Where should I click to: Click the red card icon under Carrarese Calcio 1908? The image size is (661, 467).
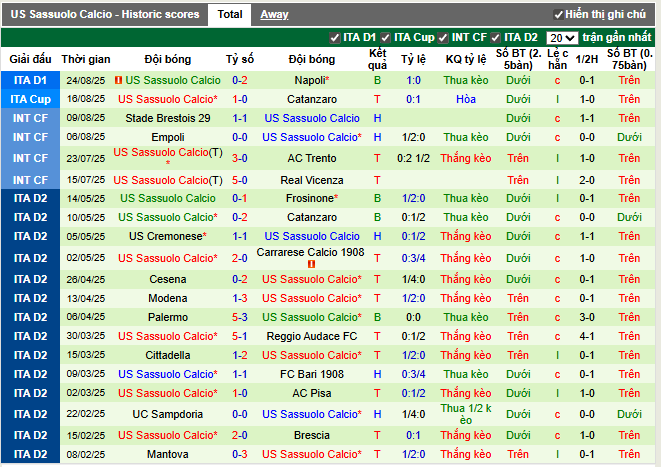click(x=312, y=264)
